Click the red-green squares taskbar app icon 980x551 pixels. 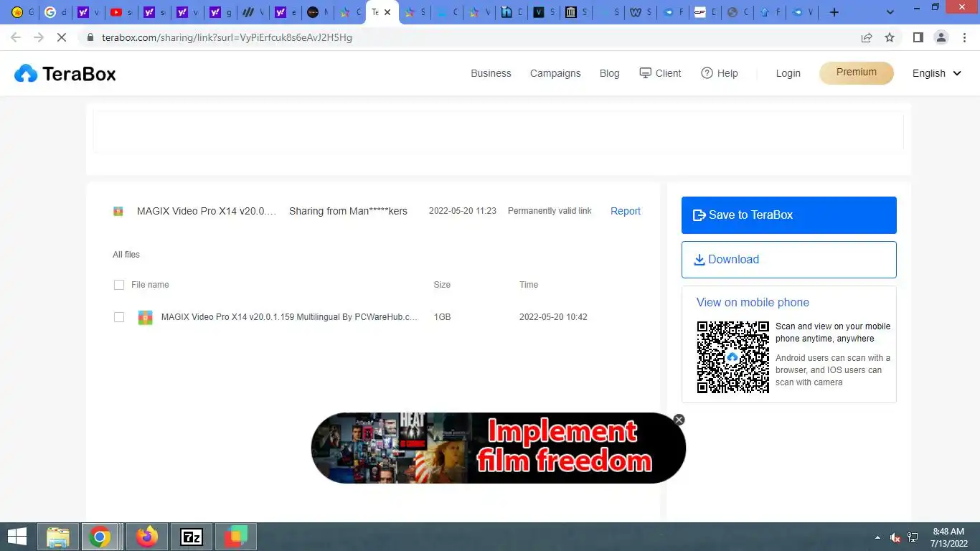(x=235, y=537)
